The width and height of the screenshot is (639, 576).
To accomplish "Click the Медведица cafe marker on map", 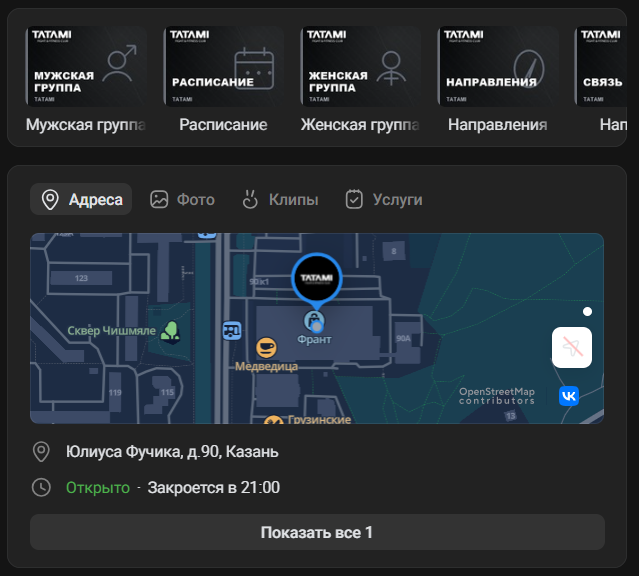I will pyautogui.click(x=266, y=348).
